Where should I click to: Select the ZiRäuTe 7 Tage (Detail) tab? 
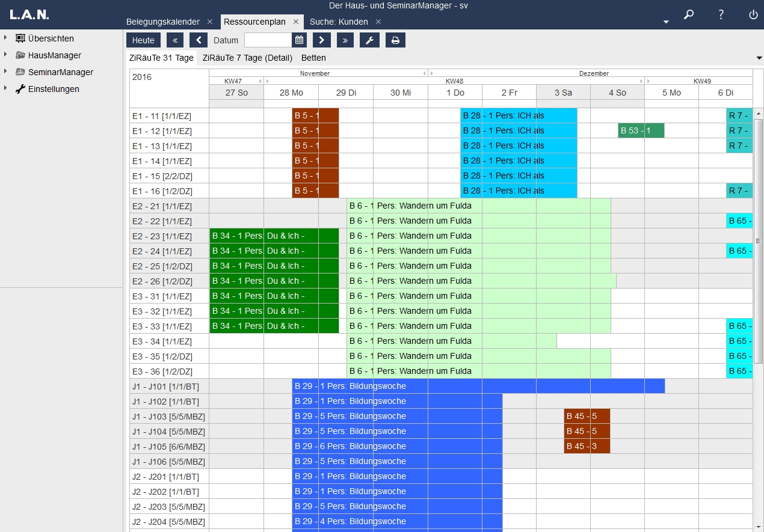click(247, 58)
